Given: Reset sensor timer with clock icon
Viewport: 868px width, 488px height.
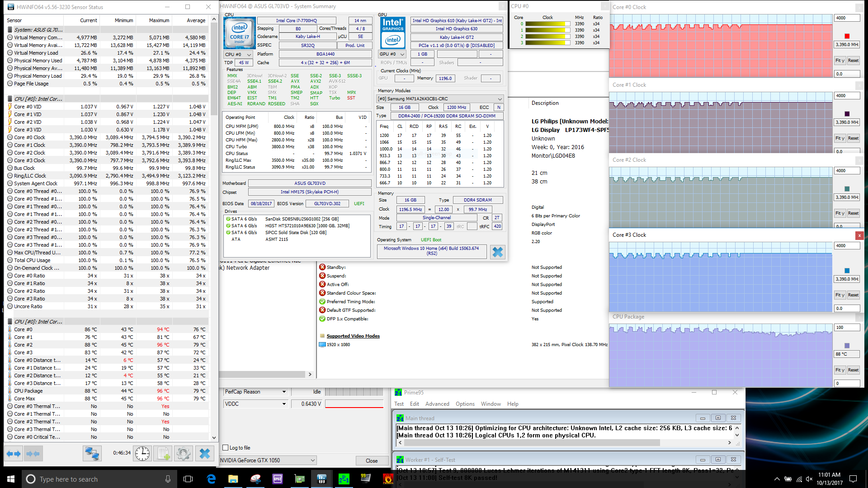Looking at the screenshot, I should 142,453.
